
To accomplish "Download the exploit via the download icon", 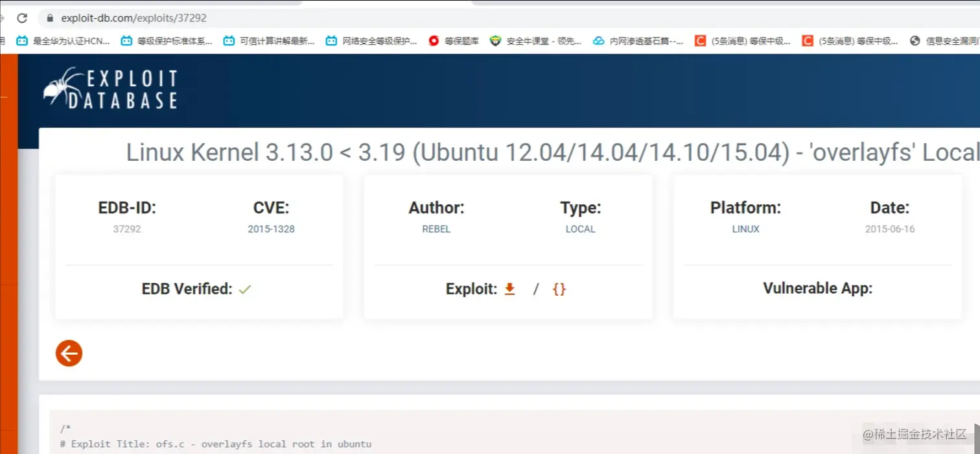I will pos(509,289).
